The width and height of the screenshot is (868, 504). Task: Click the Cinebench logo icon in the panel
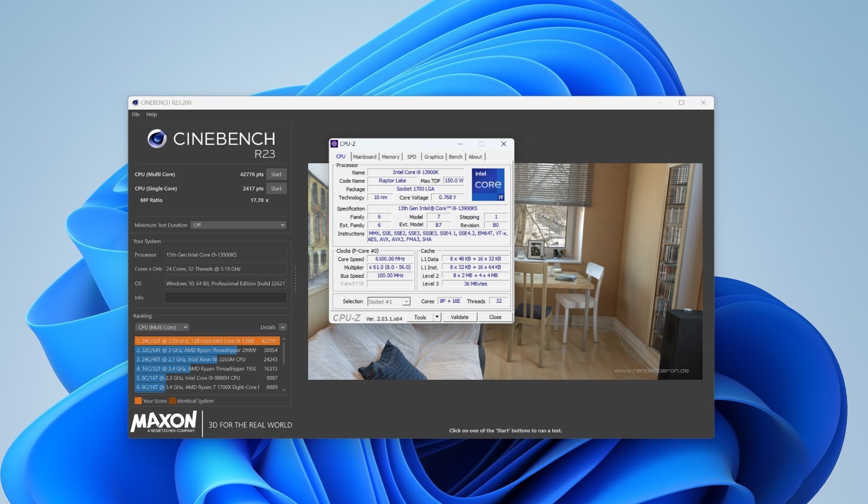pyautogui.click(x=157, y=139)
